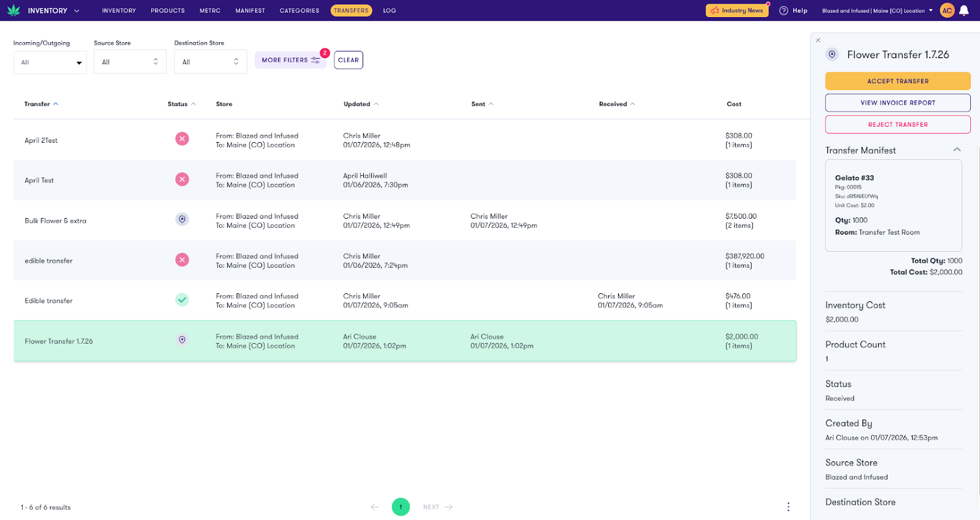Open Industry News megaphone button
The height and width of the screenshot is (520, 980).
tap(737, 10)
